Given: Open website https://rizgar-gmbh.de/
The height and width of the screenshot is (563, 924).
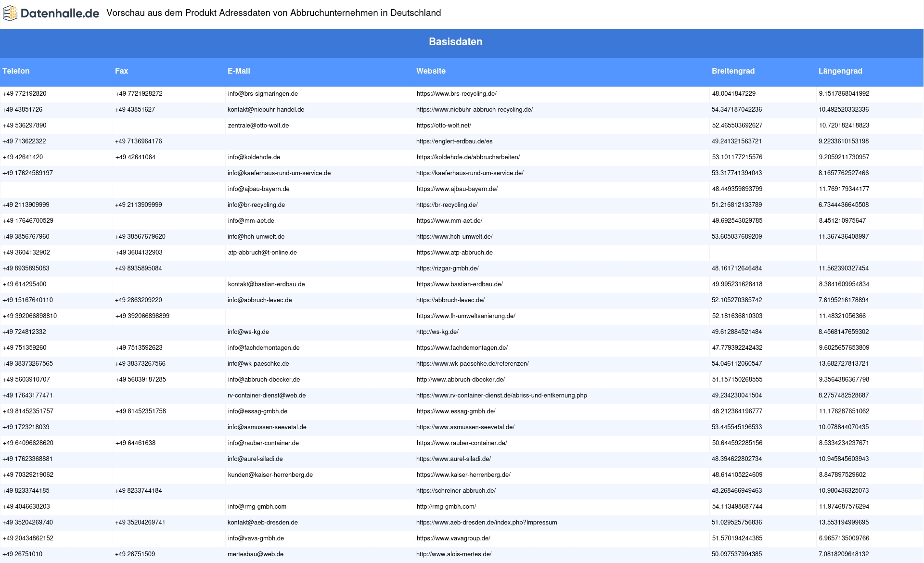Looking at the screenshot, I should 448,269.
